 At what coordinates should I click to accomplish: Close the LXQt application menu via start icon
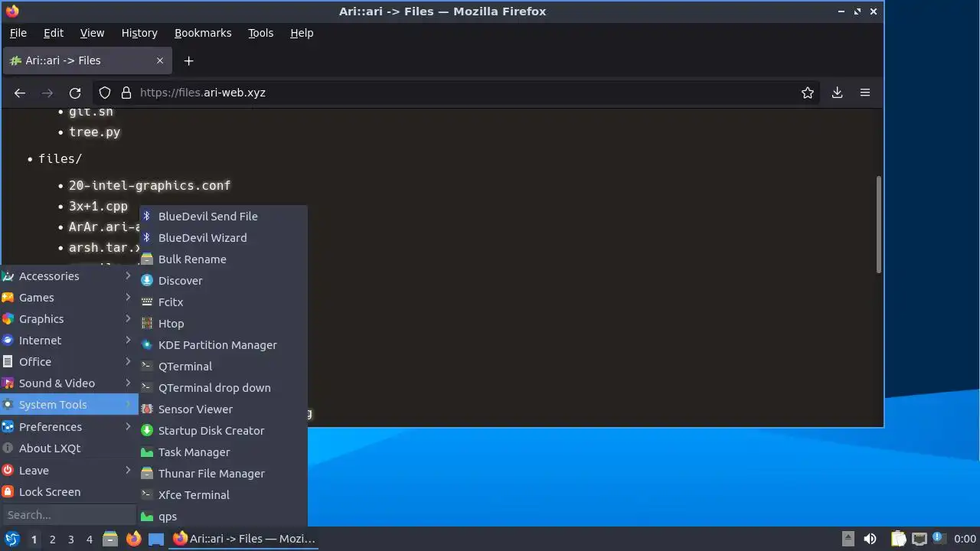pos(12,540)
